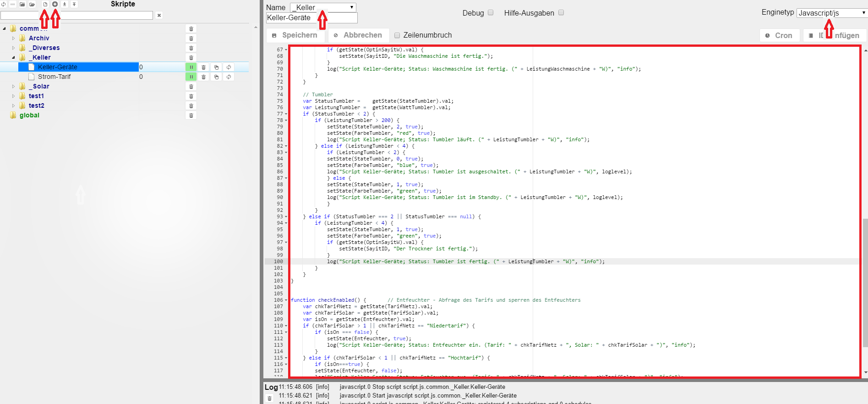Click the Speichern button
868x404 pixels.
295,35
